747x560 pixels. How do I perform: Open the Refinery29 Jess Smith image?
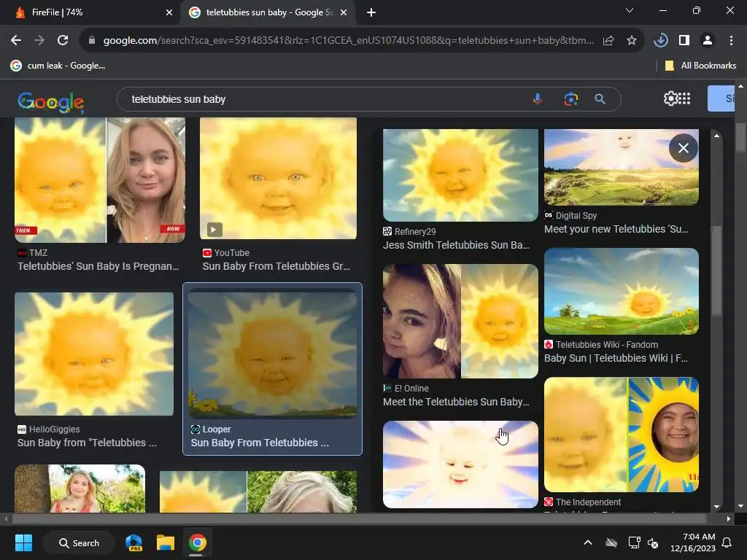(461, 175)
